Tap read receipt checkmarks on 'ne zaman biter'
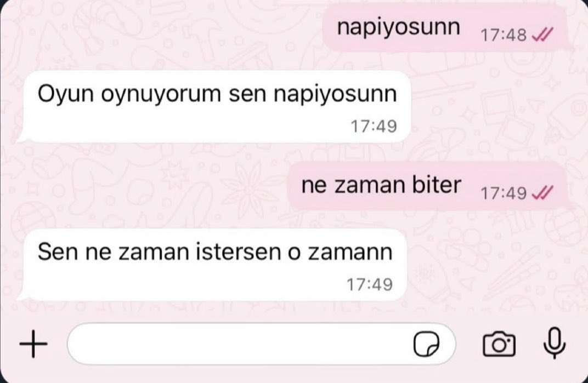This screenshot has height=383, width=588. point(542,193)
